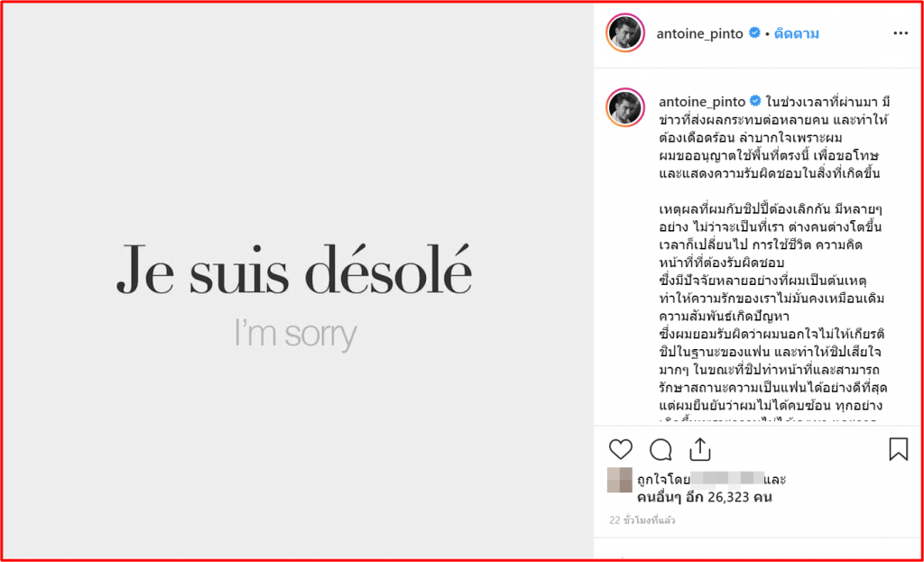Click the small liker avatar thumbnail
This screenshot has width=924, height=562.
pyautogui.click(x=620, y=481)
